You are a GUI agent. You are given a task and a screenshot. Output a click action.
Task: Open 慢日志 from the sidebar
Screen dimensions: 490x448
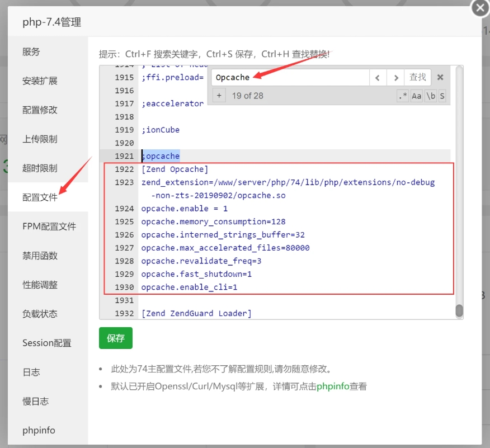(35, 401)
